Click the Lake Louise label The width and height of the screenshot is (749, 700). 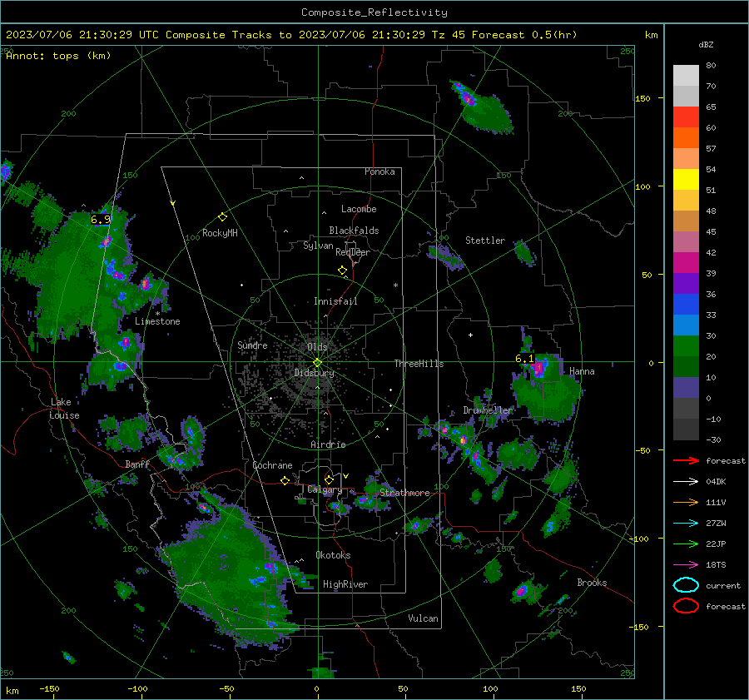click(65, 409)
